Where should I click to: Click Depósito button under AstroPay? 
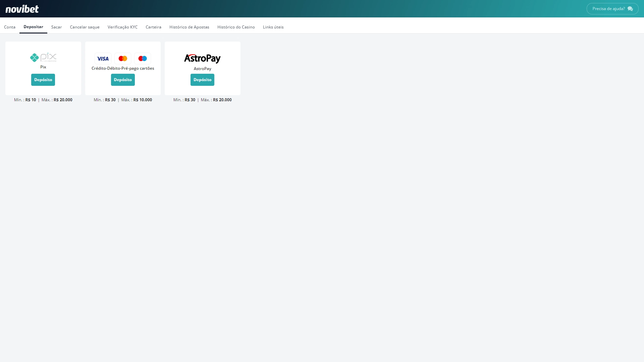tap(202, 80)
